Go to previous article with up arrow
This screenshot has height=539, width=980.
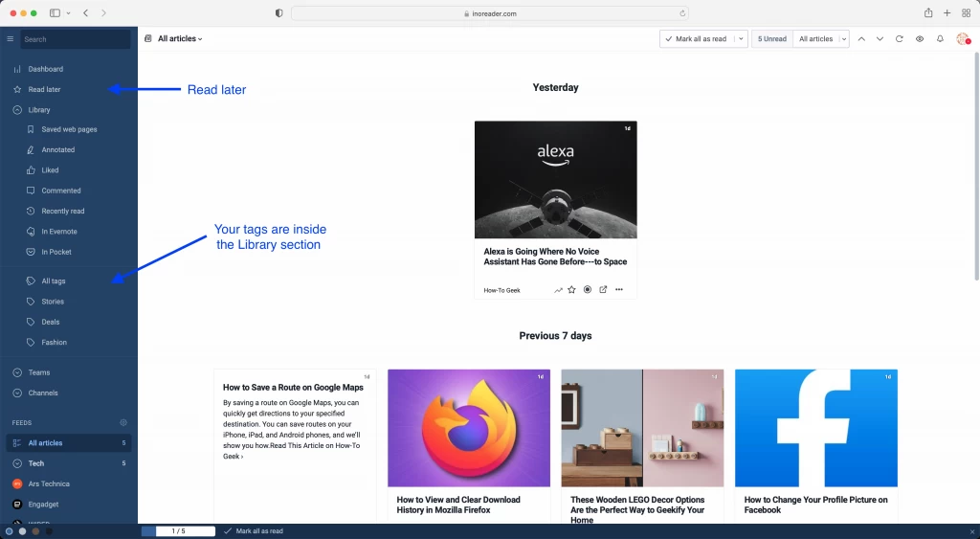(x=861, y=38)
